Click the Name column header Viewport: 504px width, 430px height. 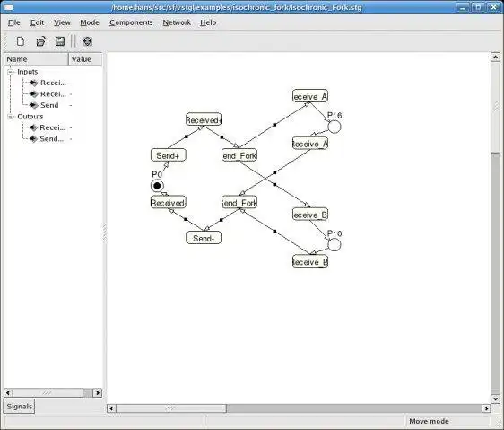(36, 59)
